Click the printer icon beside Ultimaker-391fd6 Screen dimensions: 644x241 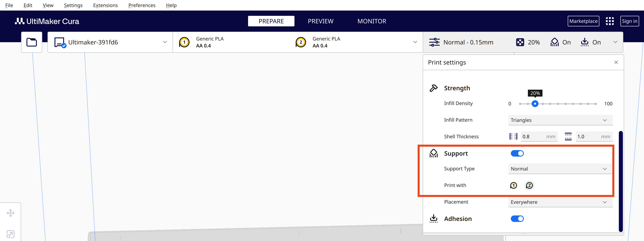(x=60, y=42)
